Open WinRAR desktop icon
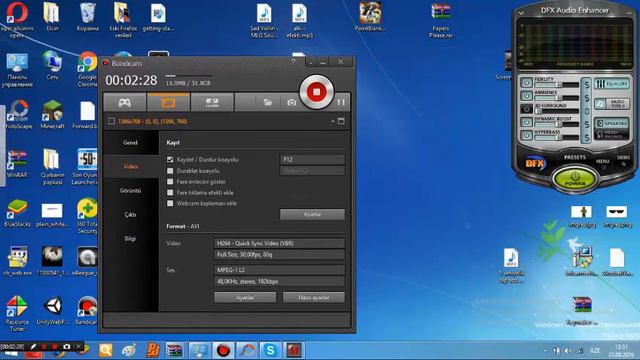The image size is (640, 360). click(x=17, y=164)
